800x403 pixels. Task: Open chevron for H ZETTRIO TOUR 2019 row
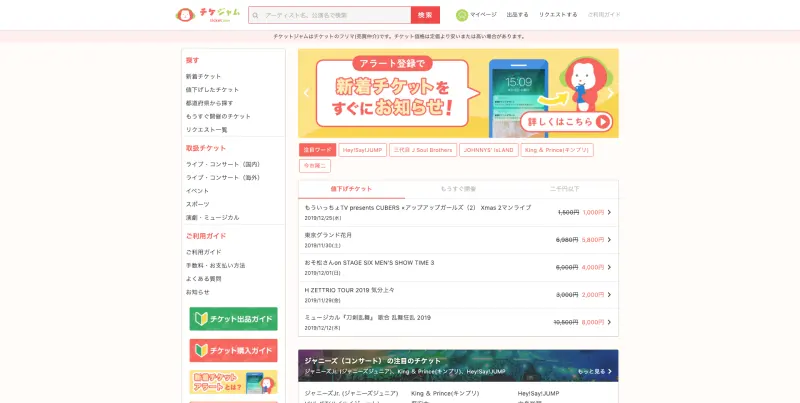click(x=610, y=295)
